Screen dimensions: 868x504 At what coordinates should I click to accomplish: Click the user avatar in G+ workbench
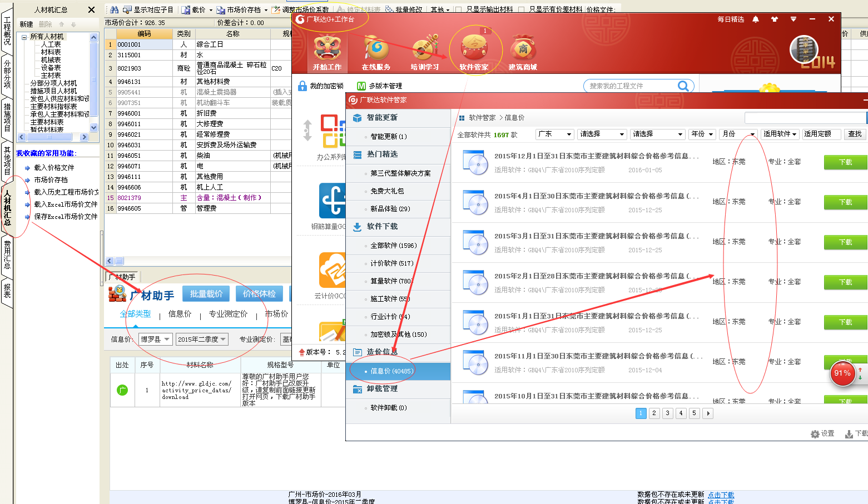coord(803,50)
